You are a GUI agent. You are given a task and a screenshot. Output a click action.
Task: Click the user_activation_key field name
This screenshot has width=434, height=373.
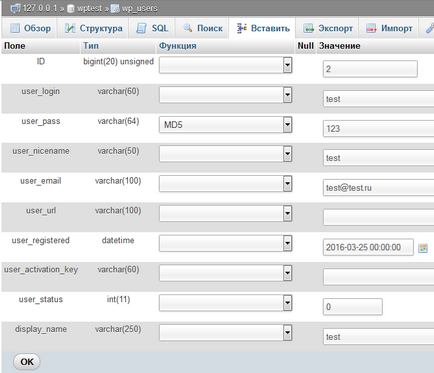[41, 270]
